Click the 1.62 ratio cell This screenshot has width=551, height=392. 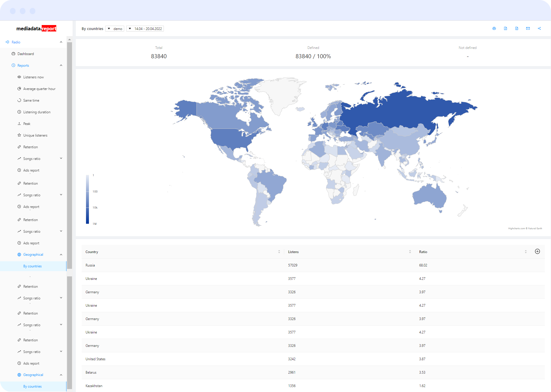[422, 386]
